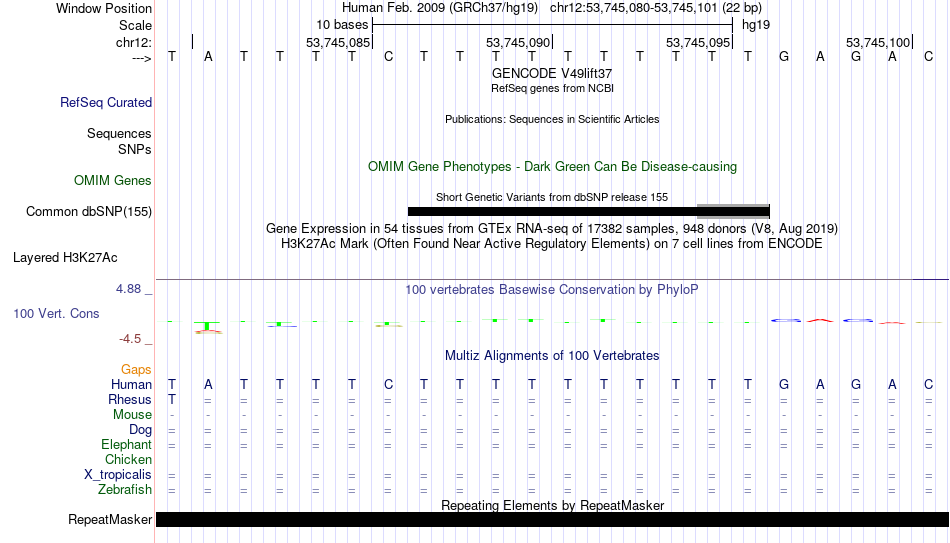Click the Scale label
Viewport: 950px width, 543px height.
[x=135, y=25]
